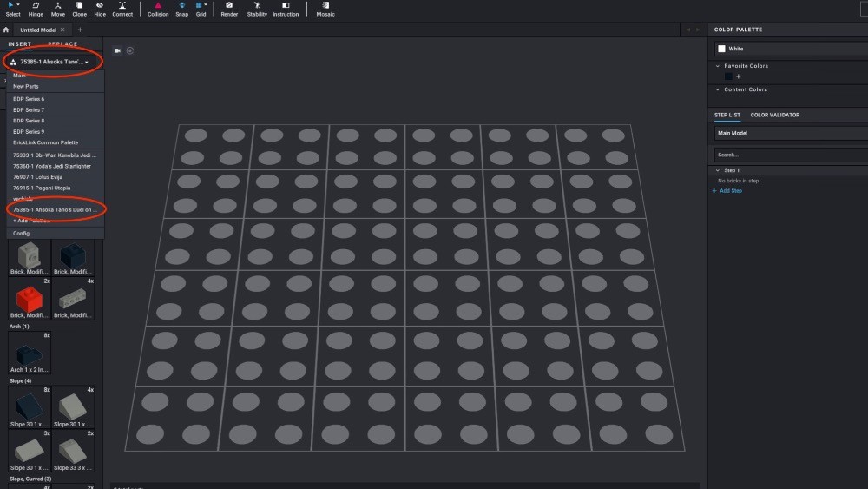Toggle Snap mode
Image resolution: width=868 pixels, height=489 pixels.
point(181,9)
